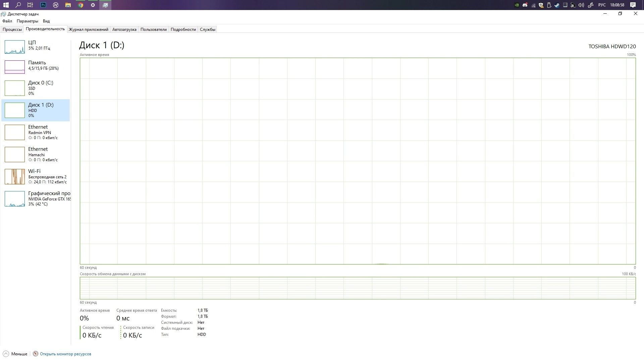Open Photoshop from the taskbar

(43, 5)
